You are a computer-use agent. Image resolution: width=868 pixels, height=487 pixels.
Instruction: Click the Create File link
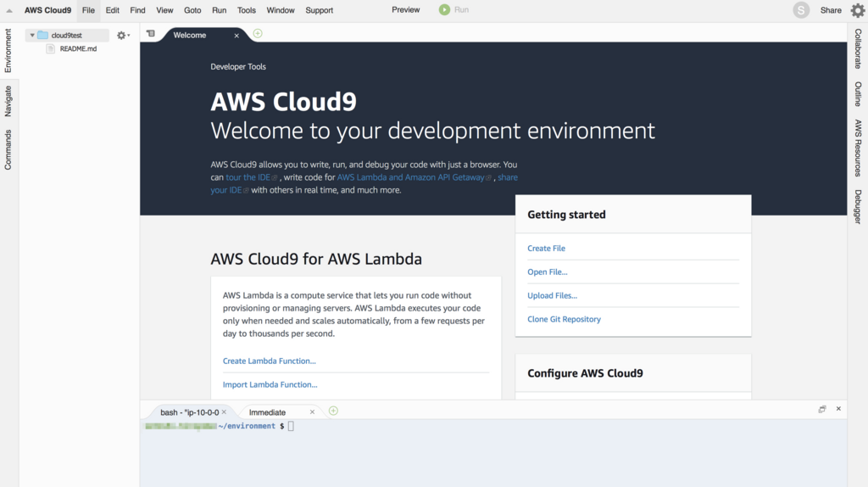click(547, 249)
